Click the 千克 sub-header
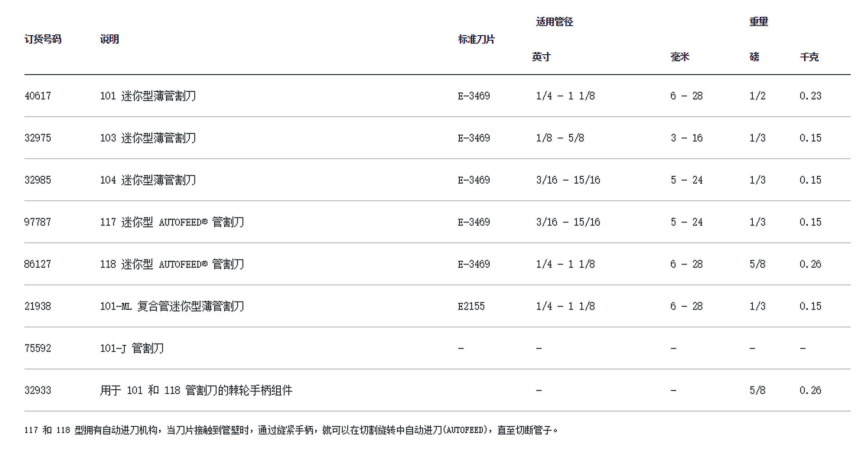 pyautogui.click(x=809, y=57)
